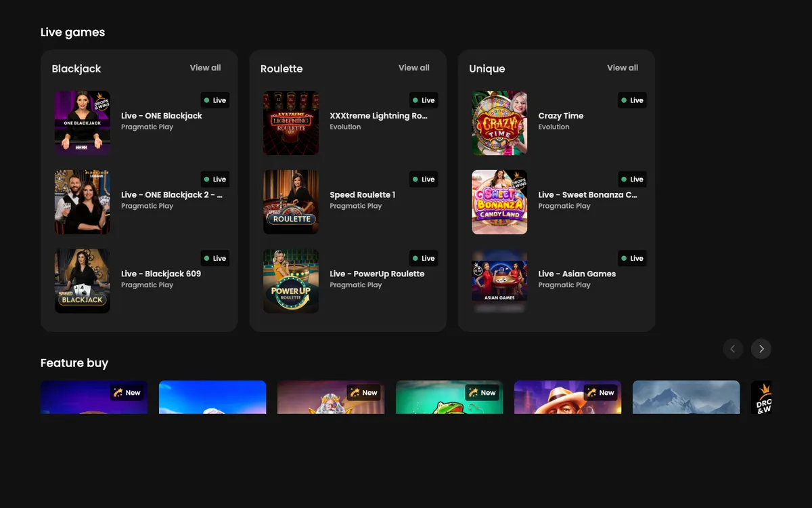
Task: Open the Live - ONE Blackjack thumbnail
Action: (x=82, y=123)
